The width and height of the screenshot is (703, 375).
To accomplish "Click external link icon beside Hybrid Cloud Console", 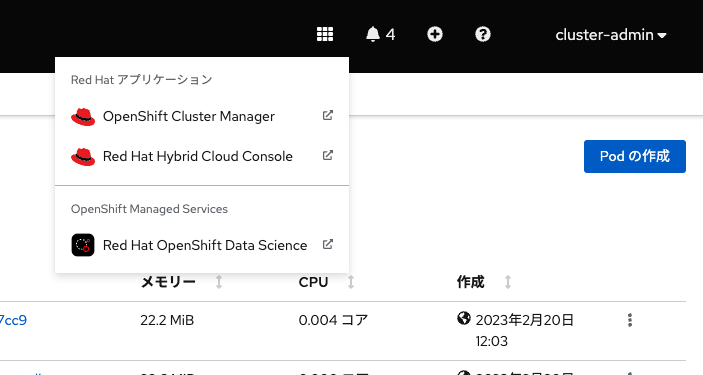I will click(328, 155).
